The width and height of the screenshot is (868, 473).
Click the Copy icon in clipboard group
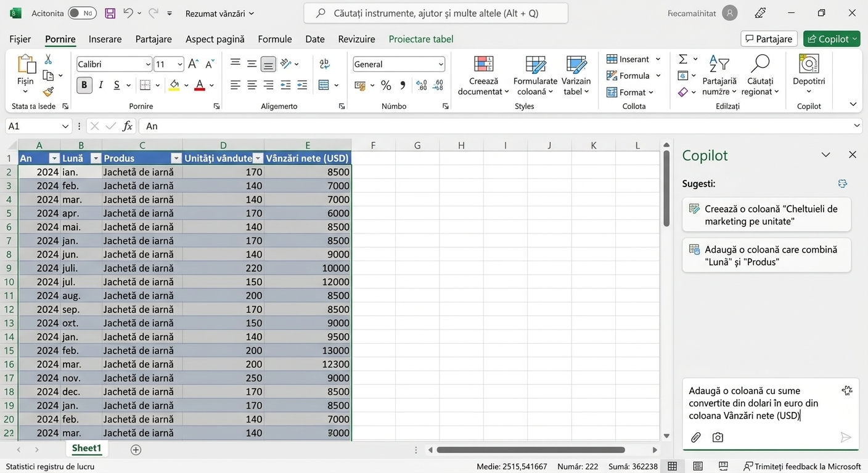pyautogui.click(x=48, y=76)
